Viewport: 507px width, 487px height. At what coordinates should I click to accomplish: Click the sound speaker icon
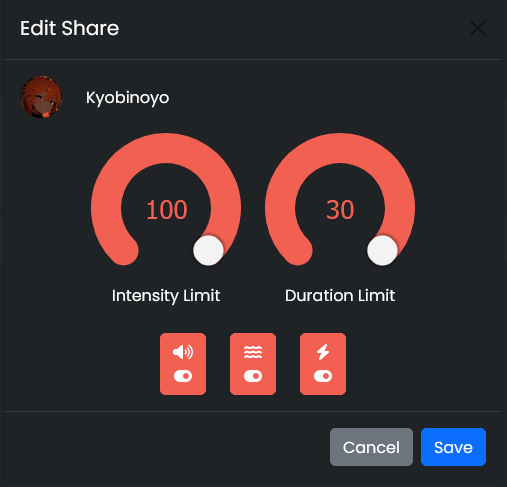pos(183,352)
